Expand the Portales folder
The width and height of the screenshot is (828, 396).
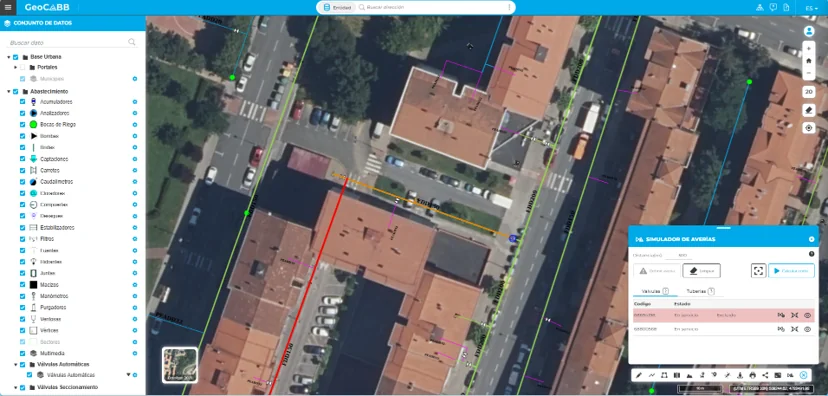pos(16,68)
